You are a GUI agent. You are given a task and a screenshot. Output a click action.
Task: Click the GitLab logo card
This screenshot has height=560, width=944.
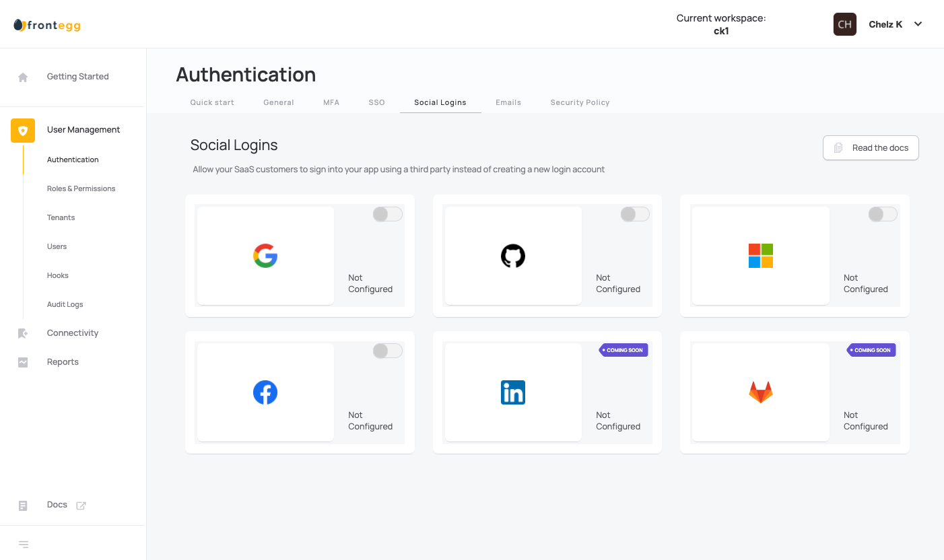761,392
